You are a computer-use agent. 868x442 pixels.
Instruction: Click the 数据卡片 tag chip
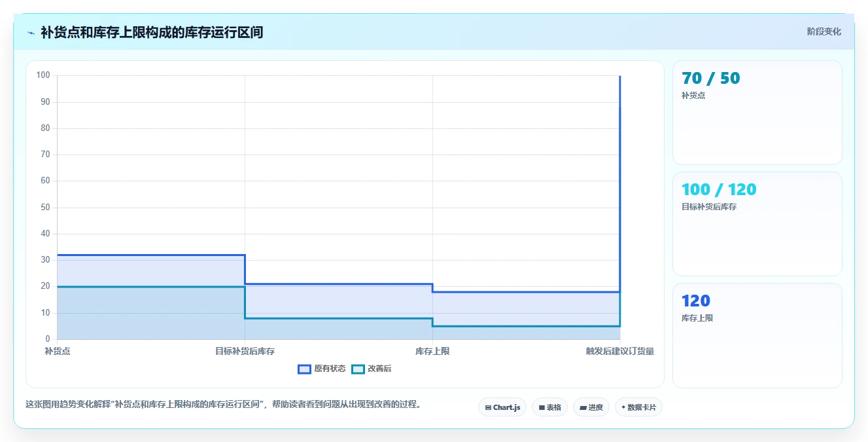click(638, 407)
